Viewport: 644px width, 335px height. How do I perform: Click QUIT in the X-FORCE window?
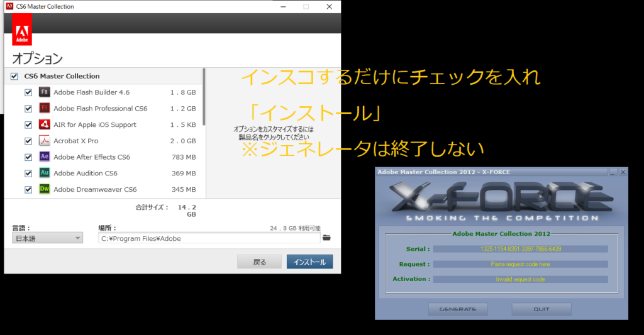[541, 309]
